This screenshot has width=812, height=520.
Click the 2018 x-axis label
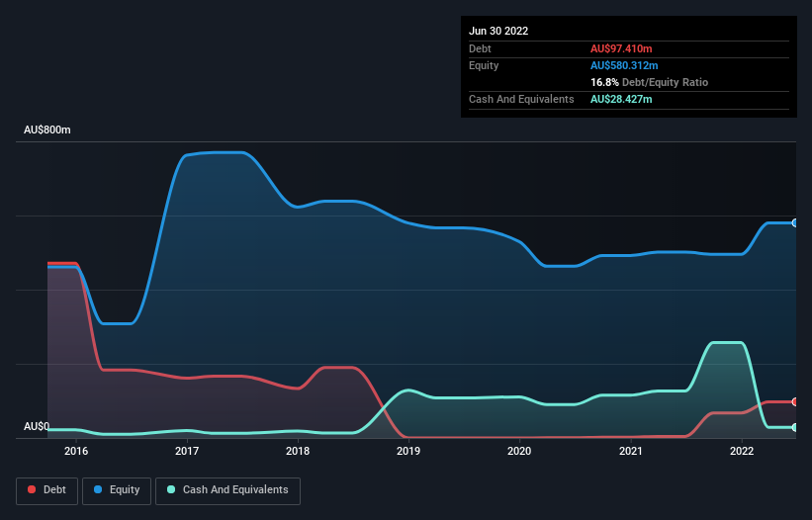pyautogui.click(x=298, y=451)
